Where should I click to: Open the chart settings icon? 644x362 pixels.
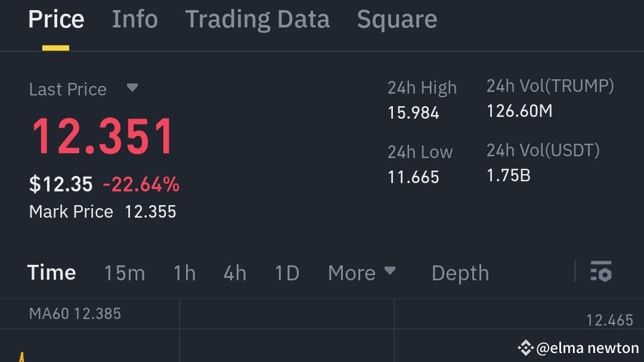pos(601,271)
